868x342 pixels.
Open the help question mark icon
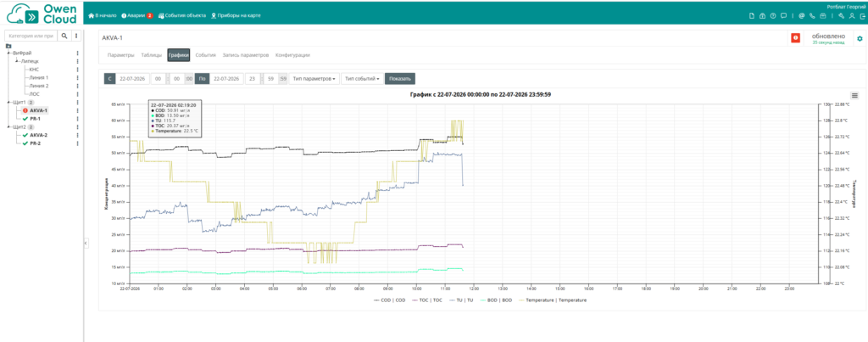[773, 15]
